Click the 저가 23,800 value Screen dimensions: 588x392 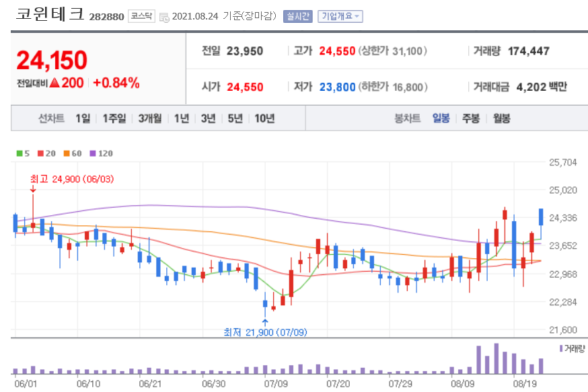click(337, 87)
